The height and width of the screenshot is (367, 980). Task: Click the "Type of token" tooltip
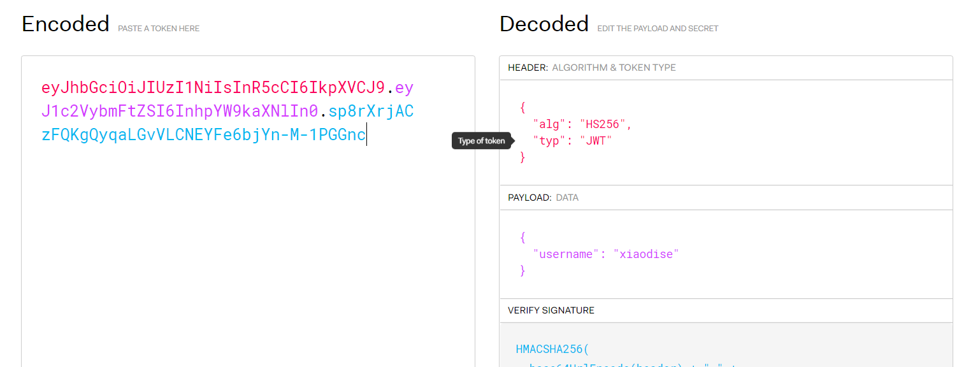(482, 141)
